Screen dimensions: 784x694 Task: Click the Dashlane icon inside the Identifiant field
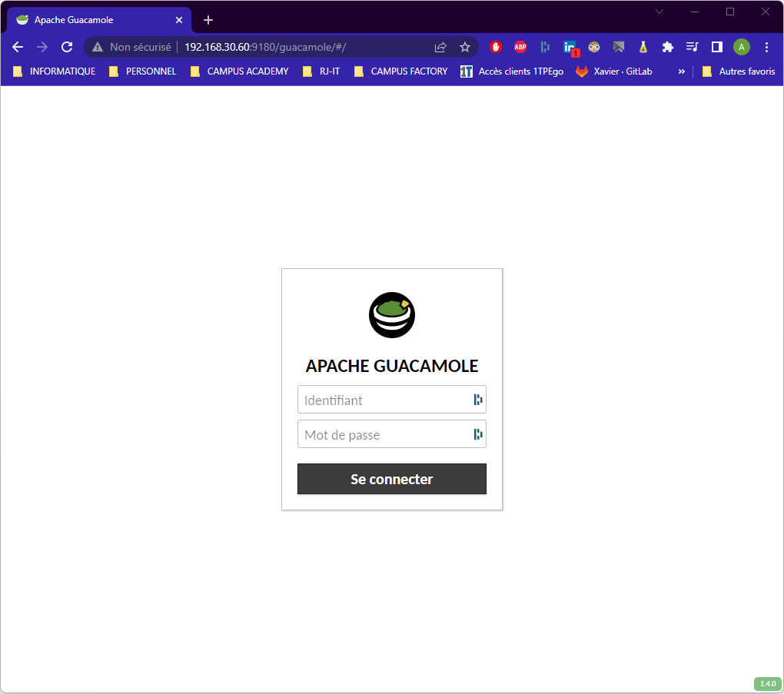pyautogui.click(x=477, y=399)
